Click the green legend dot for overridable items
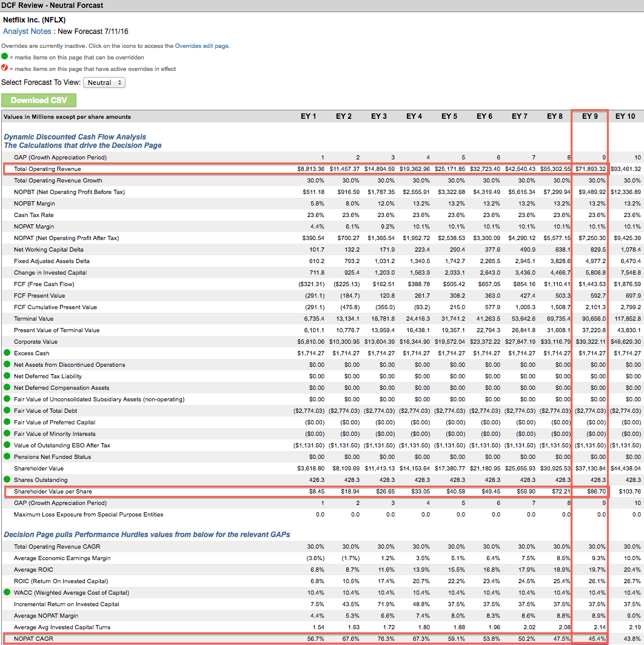The image size is (644, 645). pyautogui.click(x=4, y=56)
